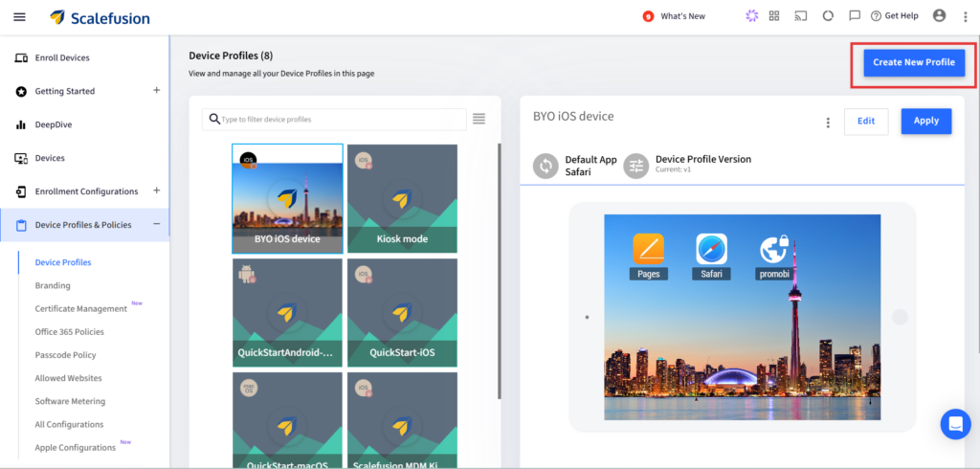Select BYO iOS device profile card

(287, 198)
